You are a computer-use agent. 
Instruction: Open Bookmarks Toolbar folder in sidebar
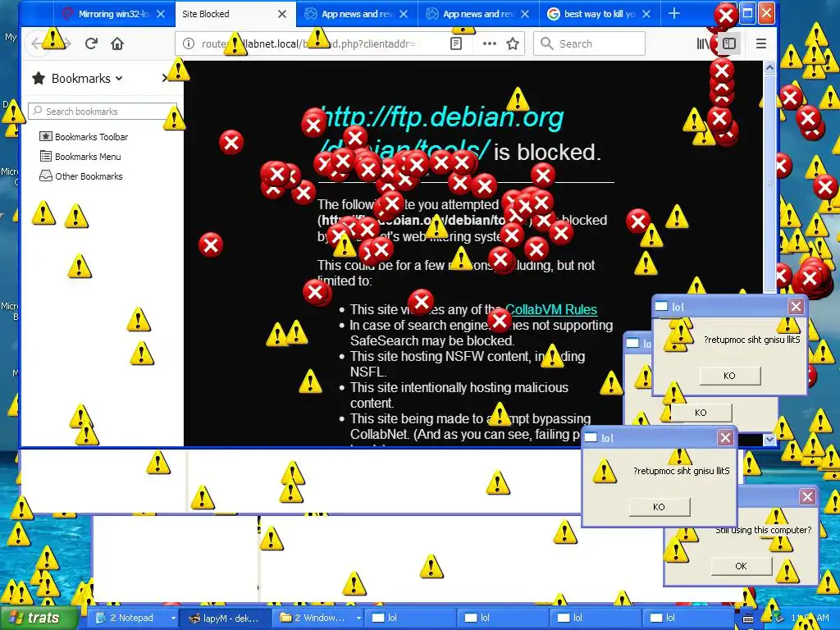pyautogui.click(x=84, y=137)
